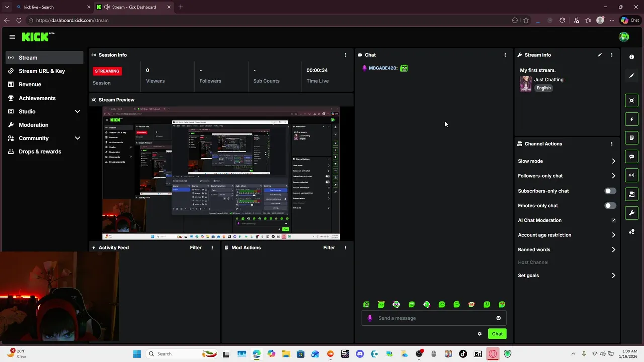
Task: Reload the page with browser refresh button
Action: [x=19, y=20]
